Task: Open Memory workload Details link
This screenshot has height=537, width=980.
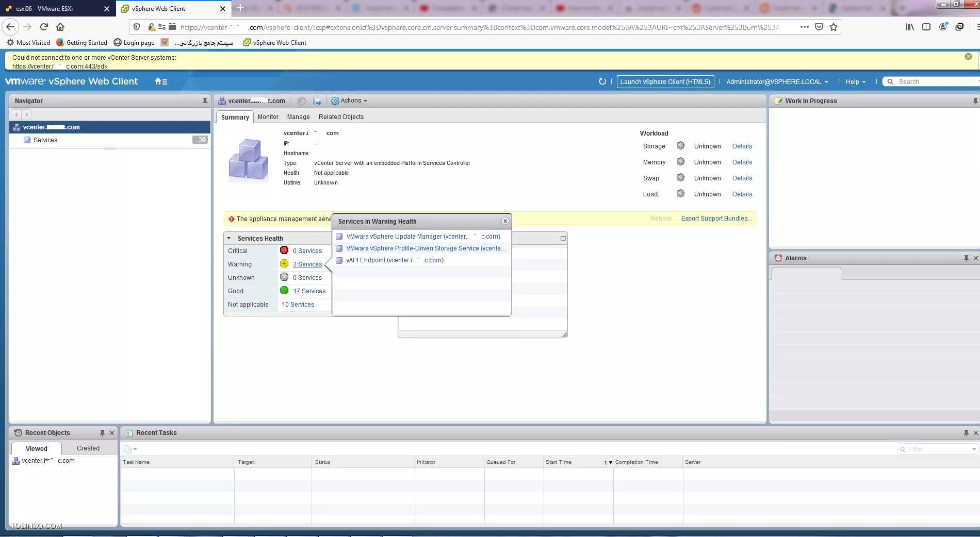Action: tap(742, 162)
